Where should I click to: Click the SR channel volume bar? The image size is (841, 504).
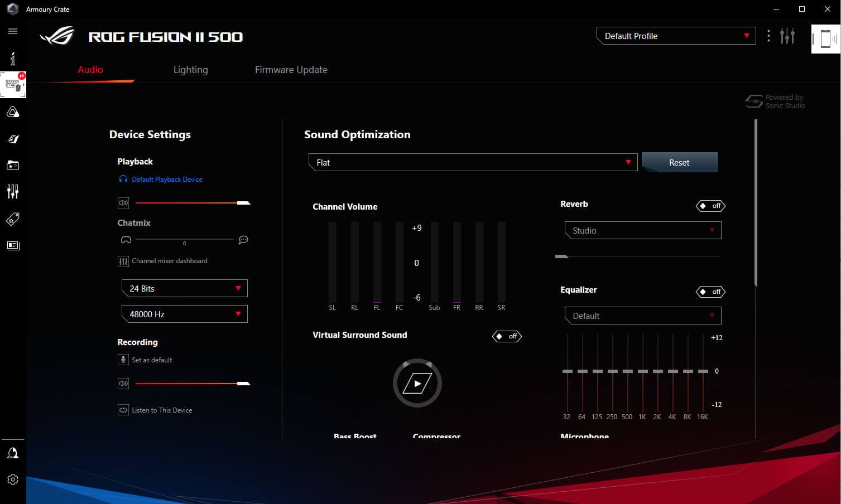tap(501, 262)
